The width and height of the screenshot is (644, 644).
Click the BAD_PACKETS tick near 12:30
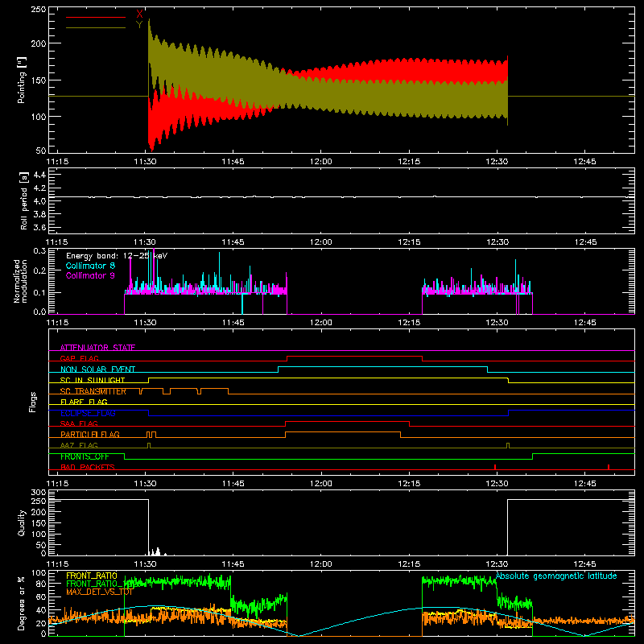click(x=495, y=467)
